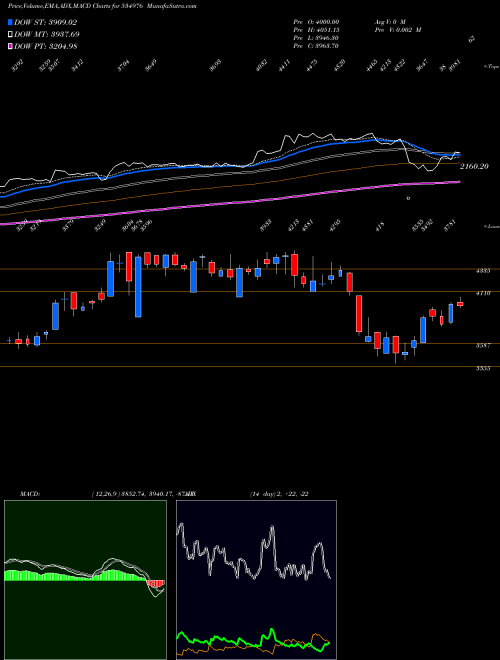This screenshot has height=660, width=500.
Task: Click the 3355 price level label
Action: [483, 368]
